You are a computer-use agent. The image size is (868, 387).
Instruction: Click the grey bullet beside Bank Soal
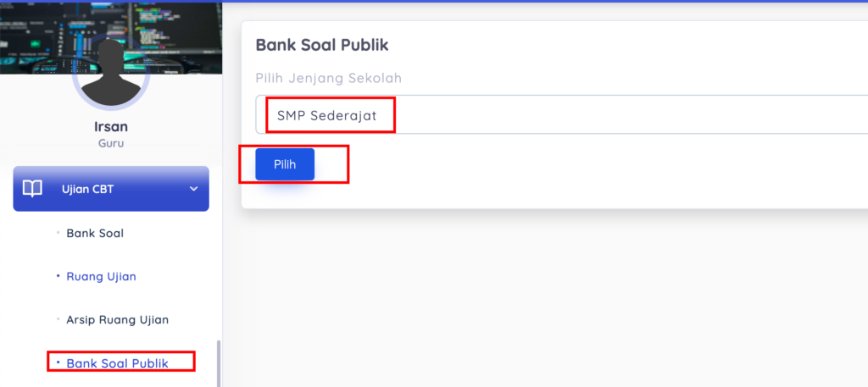pyautogui.click(x=58, y=233)
